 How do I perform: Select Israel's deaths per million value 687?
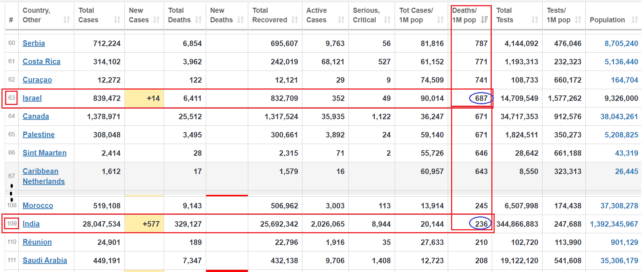(x=481, y=98)
